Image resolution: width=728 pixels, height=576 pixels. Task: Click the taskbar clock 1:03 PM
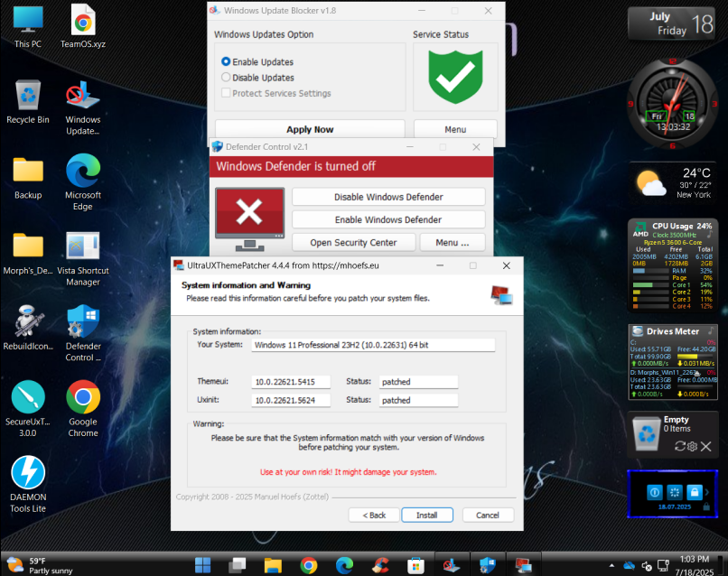point(695,559)
